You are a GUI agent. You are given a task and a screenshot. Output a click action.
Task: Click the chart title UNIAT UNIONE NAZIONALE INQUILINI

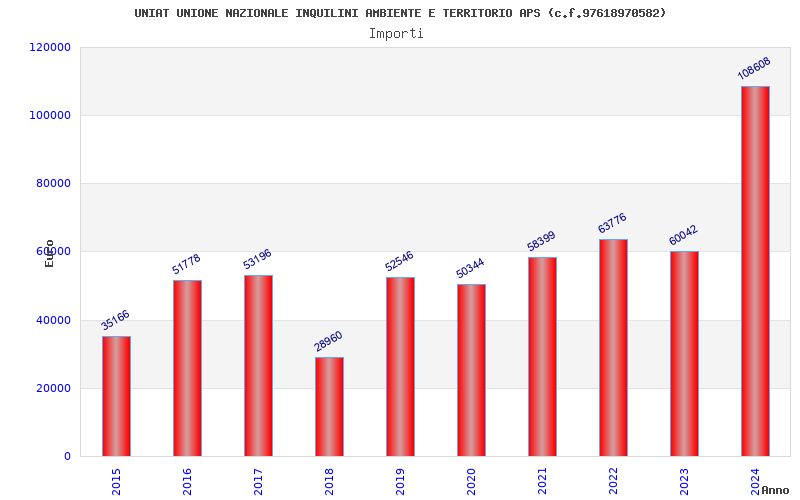[x=401, y=13]
